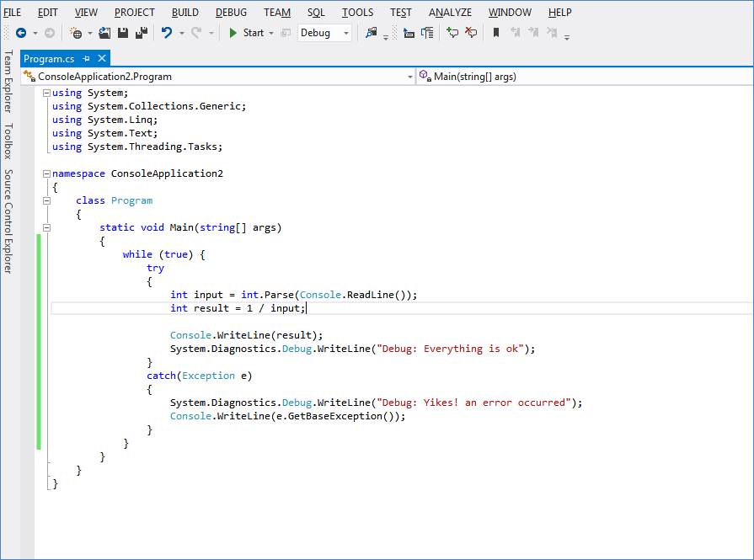754x560 pixels.
Task: Click the Open File icon
Action: pyautogui.click(x=104, y=33)
